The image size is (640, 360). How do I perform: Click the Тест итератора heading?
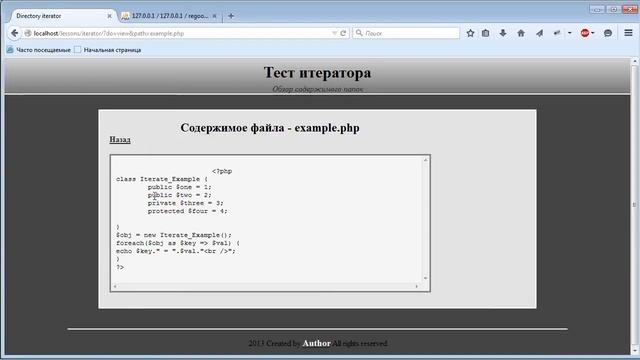(318, 72)
